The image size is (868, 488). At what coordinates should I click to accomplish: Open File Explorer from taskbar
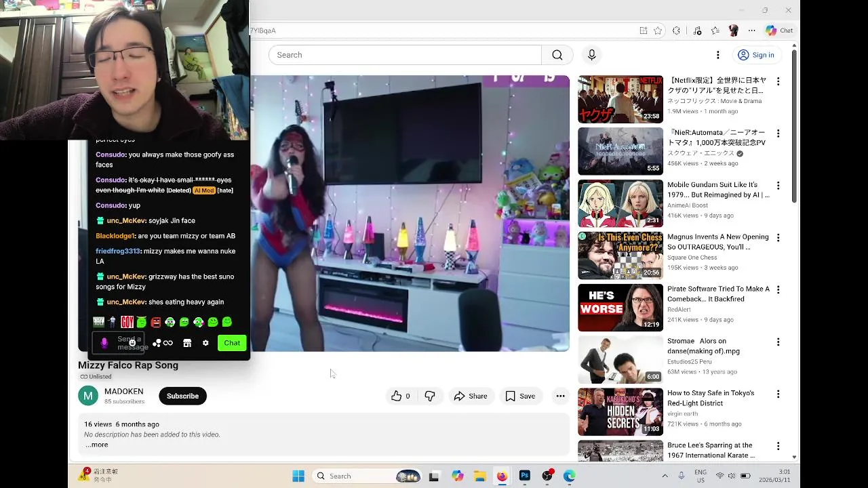479,476
